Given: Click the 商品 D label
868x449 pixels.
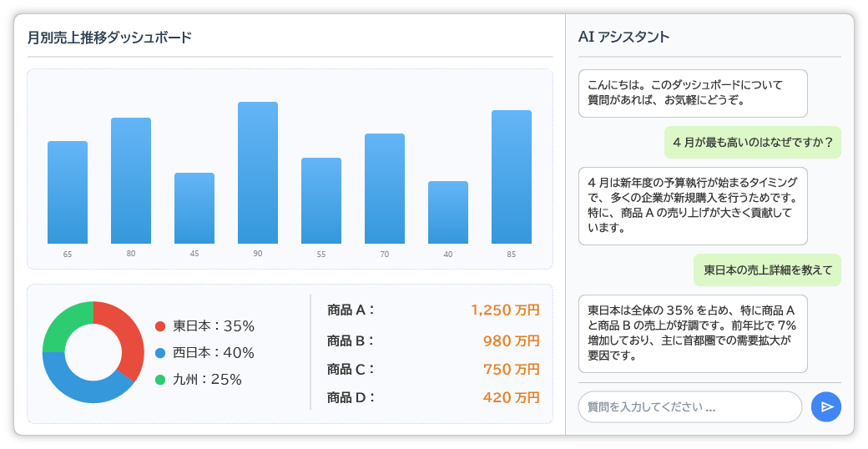Looking at the screenshot, I should tap(351, 397).
